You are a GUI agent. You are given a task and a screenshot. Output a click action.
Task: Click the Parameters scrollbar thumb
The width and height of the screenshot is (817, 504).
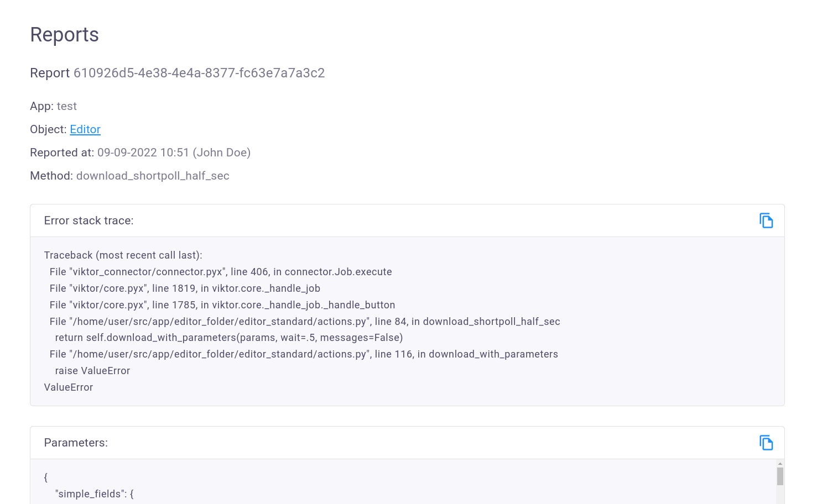click(780, 476)
